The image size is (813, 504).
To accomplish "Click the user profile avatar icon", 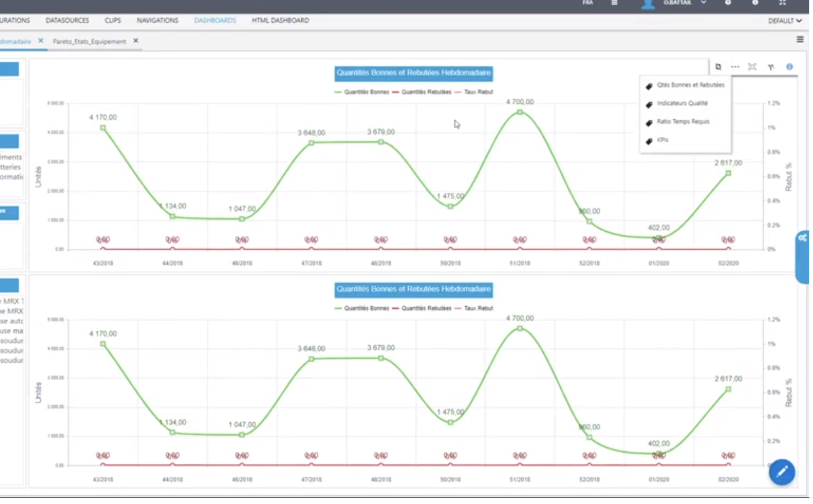I will pyautogui.click(x=648, y=4).
